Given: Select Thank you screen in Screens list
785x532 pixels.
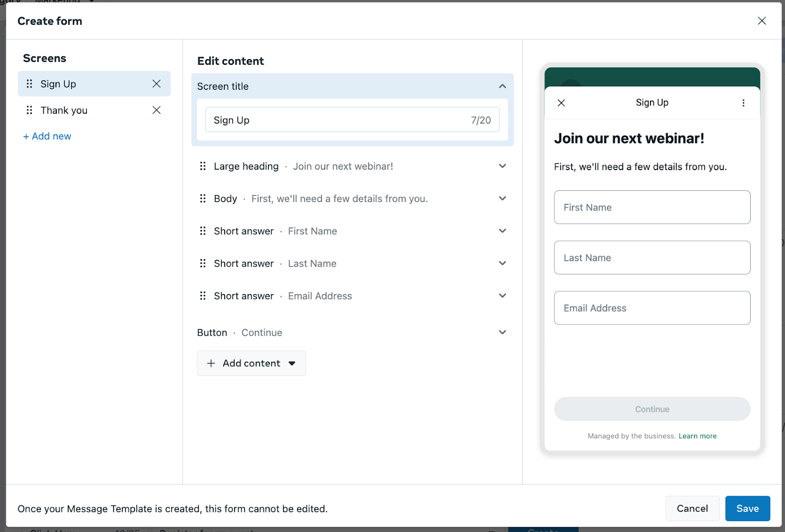Looking at the screenshot, I should [94, 110].
